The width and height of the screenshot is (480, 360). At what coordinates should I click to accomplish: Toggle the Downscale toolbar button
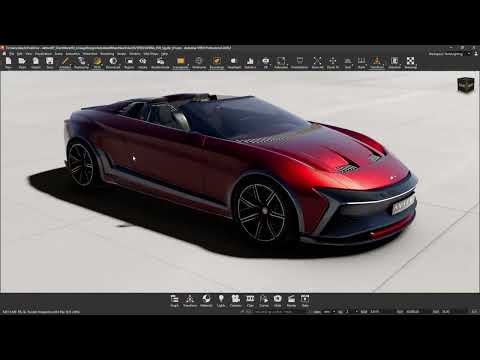pos(113,61)
